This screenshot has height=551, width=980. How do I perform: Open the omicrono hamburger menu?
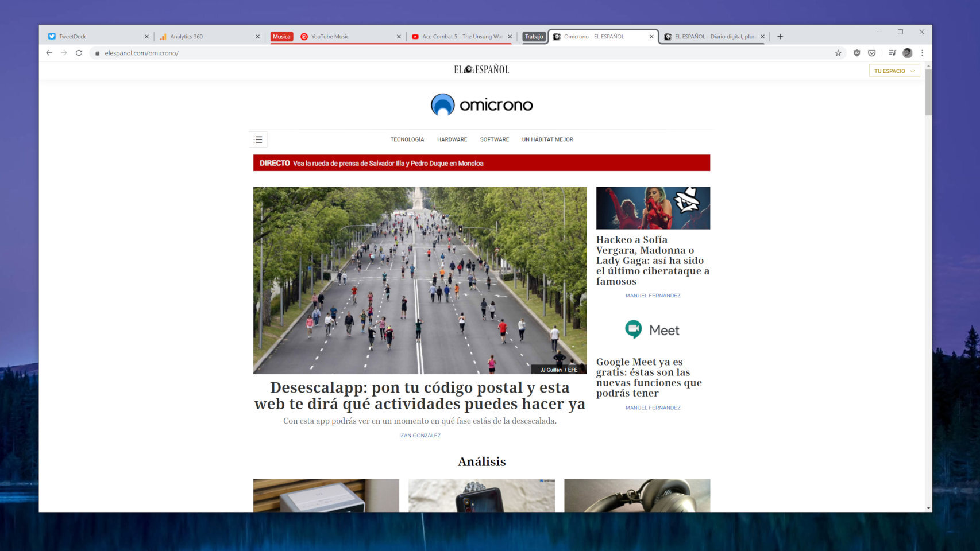pyautogui.click(x=258, y=139)
